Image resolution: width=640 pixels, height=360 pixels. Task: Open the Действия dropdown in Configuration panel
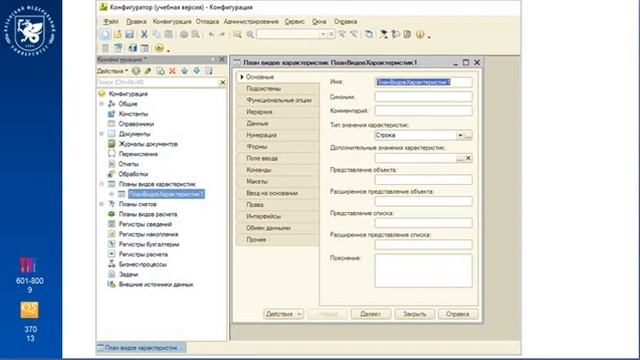[x=112, y=71]
